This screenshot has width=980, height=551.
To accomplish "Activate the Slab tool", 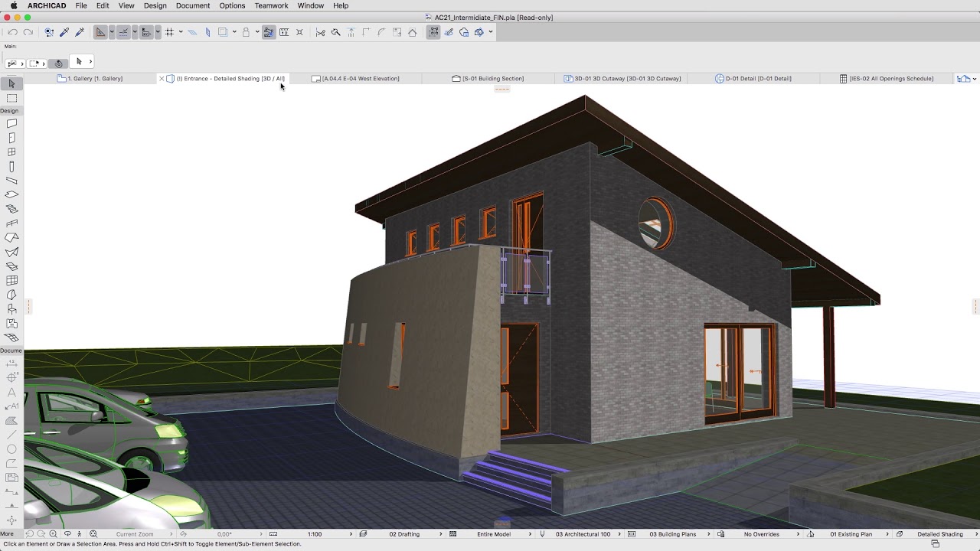I will pyautogui.click(x=11, y=195).
